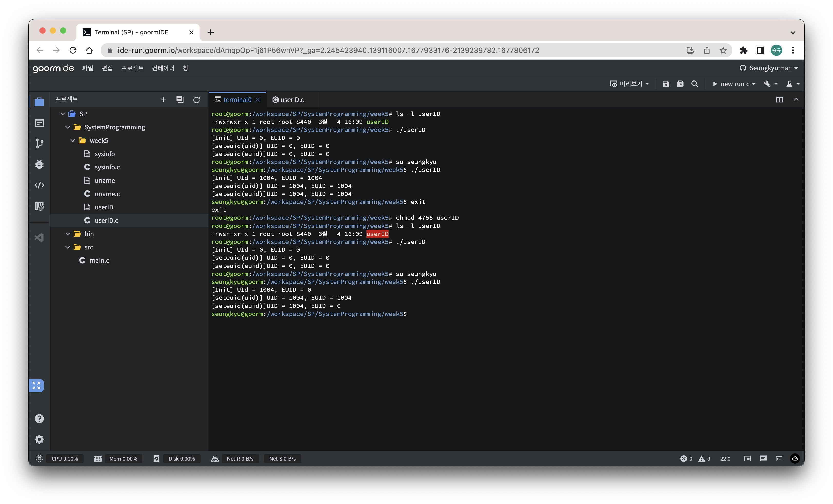
Task: Click the help question mark icon
Action: (x=39, y=418)
